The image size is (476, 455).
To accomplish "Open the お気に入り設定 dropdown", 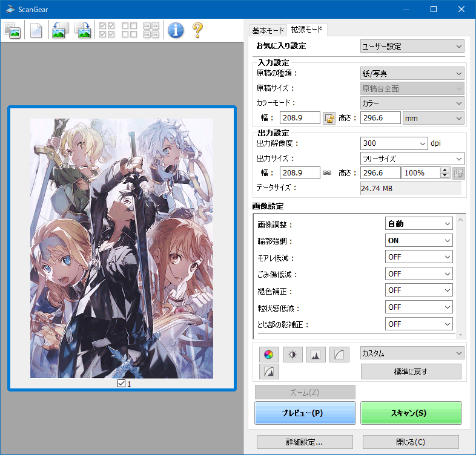I will pos(412,47).
